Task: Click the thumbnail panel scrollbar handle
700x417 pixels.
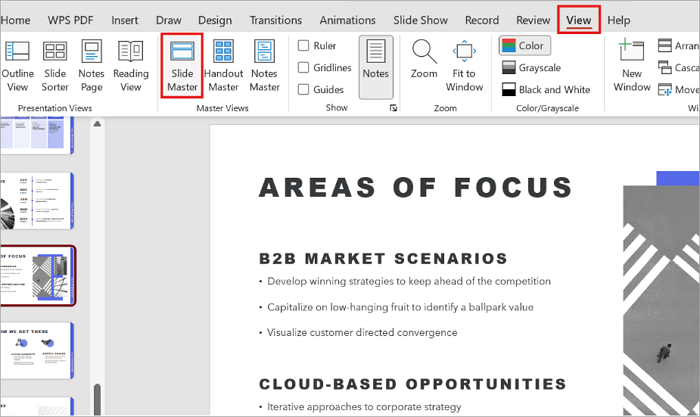Action: pos(97,400)
